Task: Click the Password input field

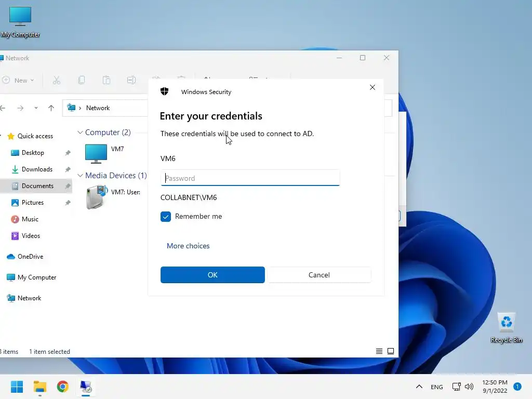Action: tap(250, 178)
